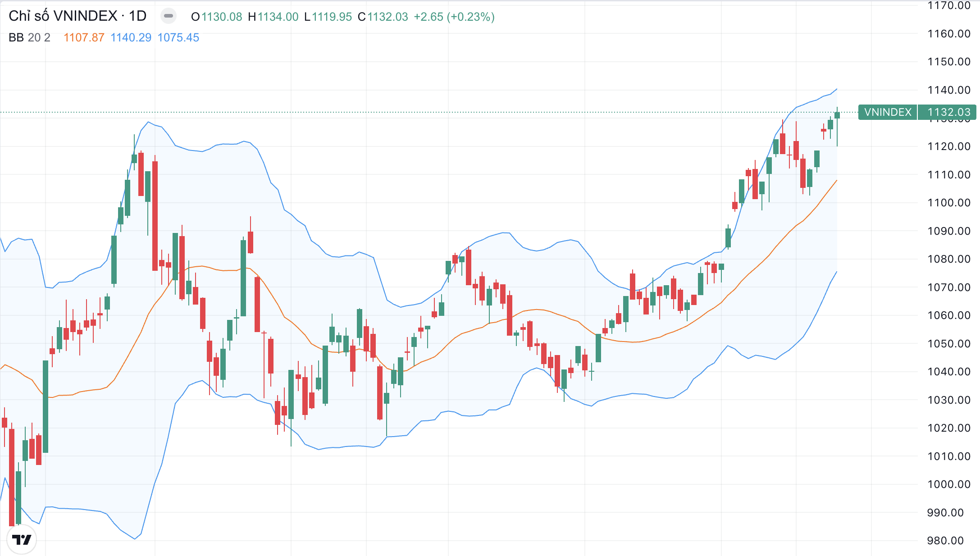Click BB upper value 1140.29
Viewport: 980px width, 556px height.
coord(131,37)
